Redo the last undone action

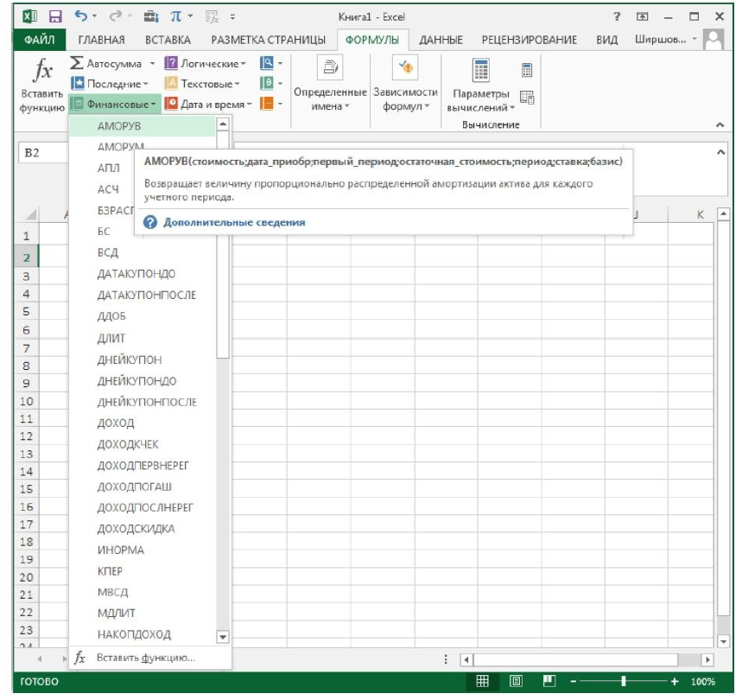coord(116,16)
